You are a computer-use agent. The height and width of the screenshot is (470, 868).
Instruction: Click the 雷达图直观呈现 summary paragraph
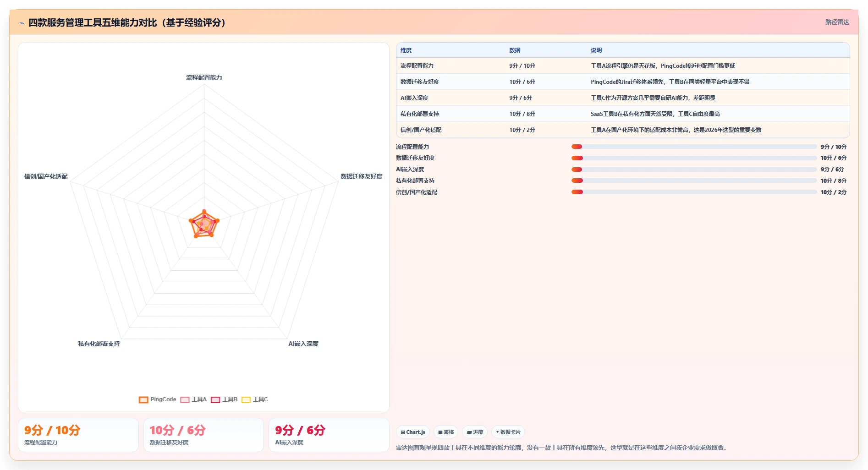[x=562, y=448]
